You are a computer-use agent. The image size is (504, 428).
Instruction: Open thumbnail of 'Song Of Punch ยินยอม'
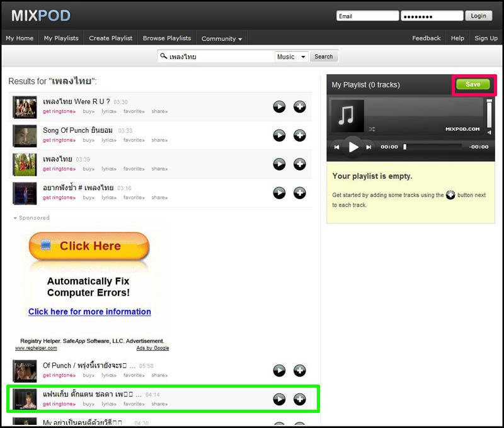coord(25,136)
